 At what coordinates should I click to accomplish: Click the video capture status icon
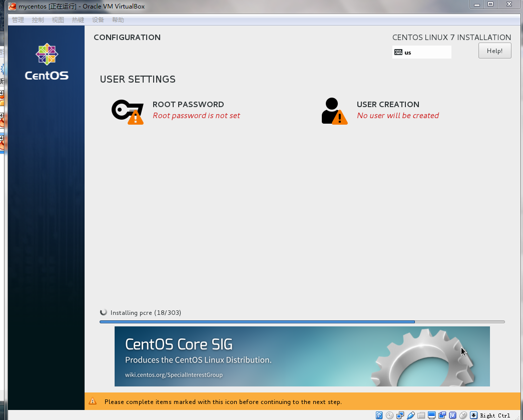point(442,415)
